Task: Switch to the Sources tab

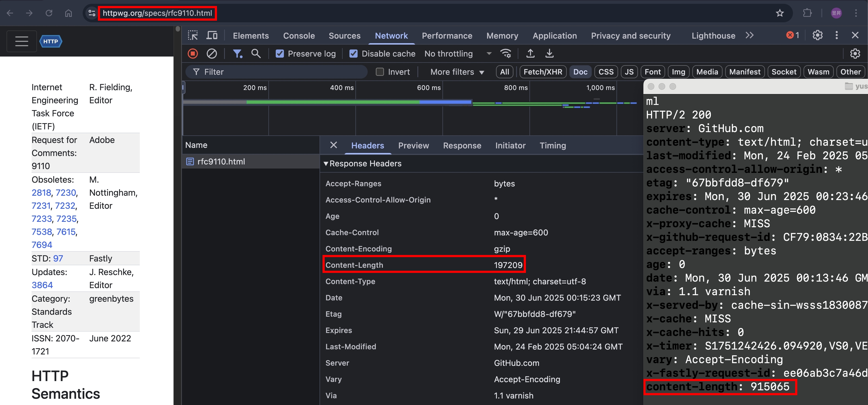Action: 344,36
